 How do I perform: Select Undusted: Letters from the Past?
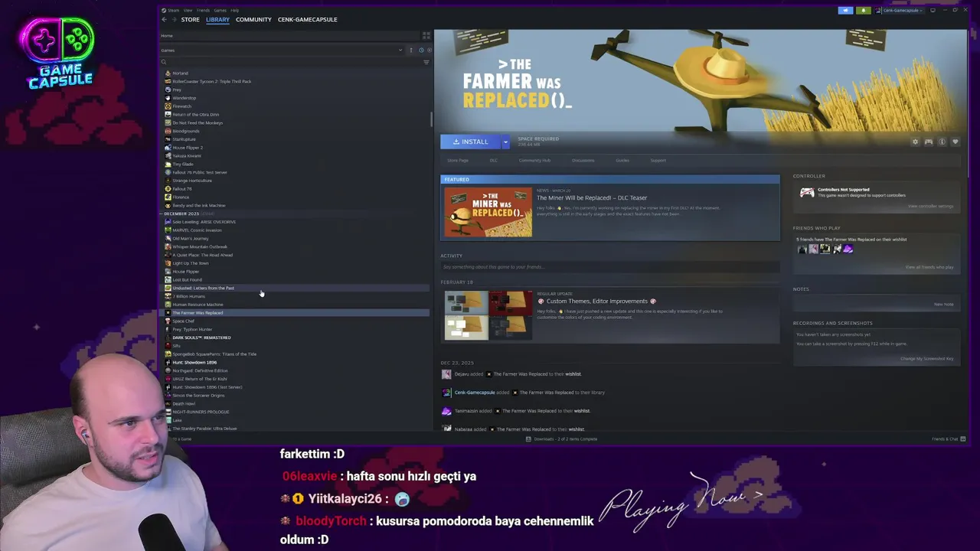click(x=295, y=289)
